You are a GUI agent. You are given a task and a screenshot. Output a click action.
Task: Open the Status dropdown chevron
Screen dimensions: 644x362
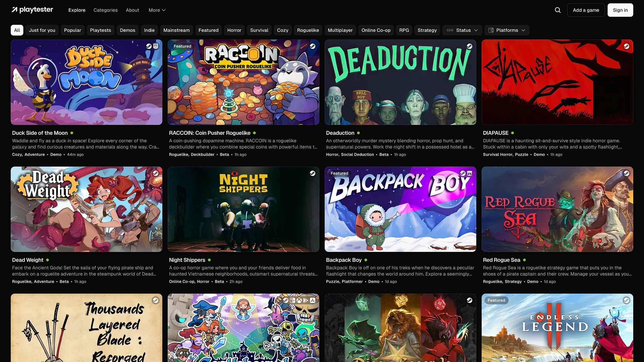[x=476, y=30]
